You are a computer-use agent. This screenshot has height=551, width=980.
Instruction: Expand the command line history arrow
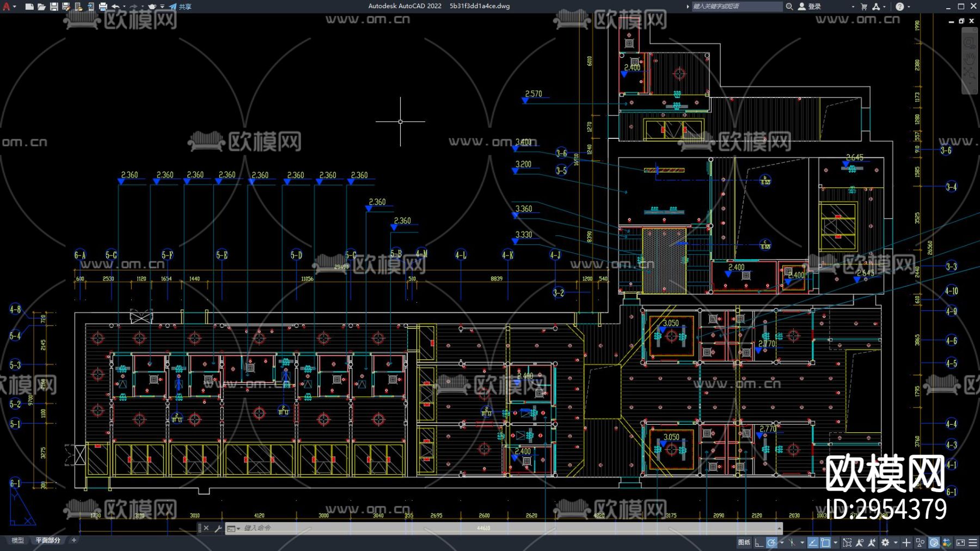coord(780,528)
